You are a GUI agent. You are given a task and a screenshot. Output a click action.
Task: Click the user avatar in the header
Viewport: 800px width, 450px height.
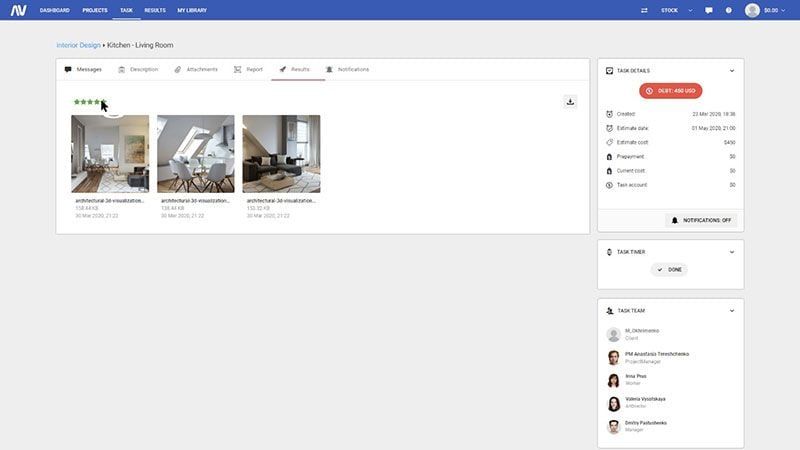pyautogui.click(x=752, y=10)
